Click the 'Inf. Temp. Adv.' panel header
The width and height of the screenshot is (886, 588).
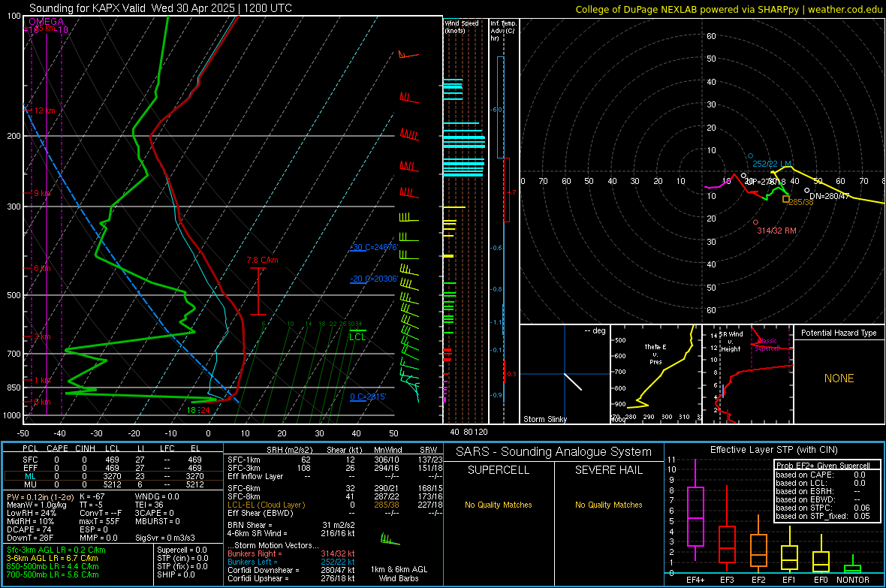[x=503, y=31]
